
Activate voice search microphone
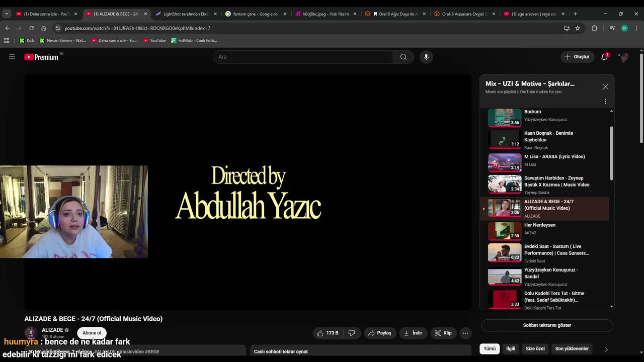426,57
